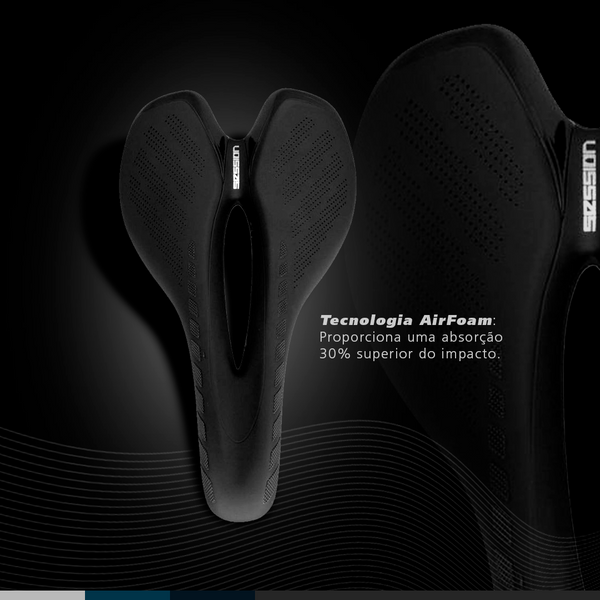
Task: Pick the dark navy swatch in bottom bar
Action: pos(212,595)
